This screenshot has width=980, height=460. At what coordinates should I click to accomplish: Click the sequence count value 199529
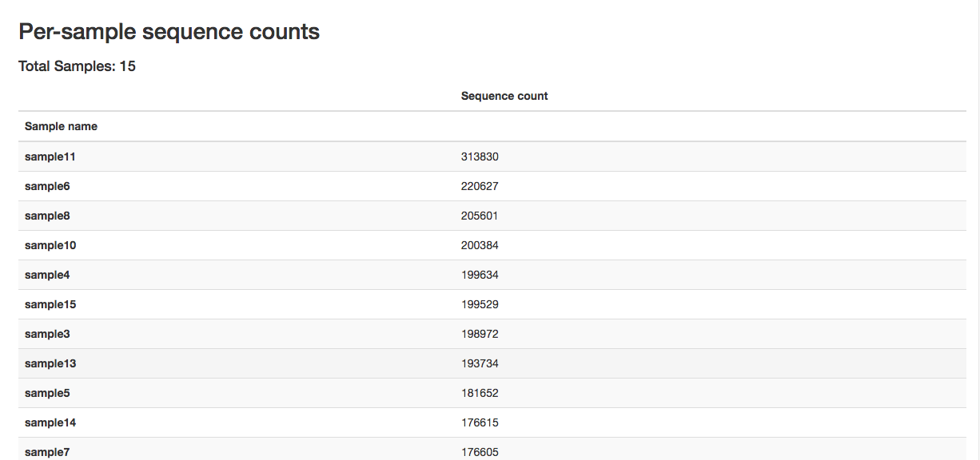click(x=480, y=304)
